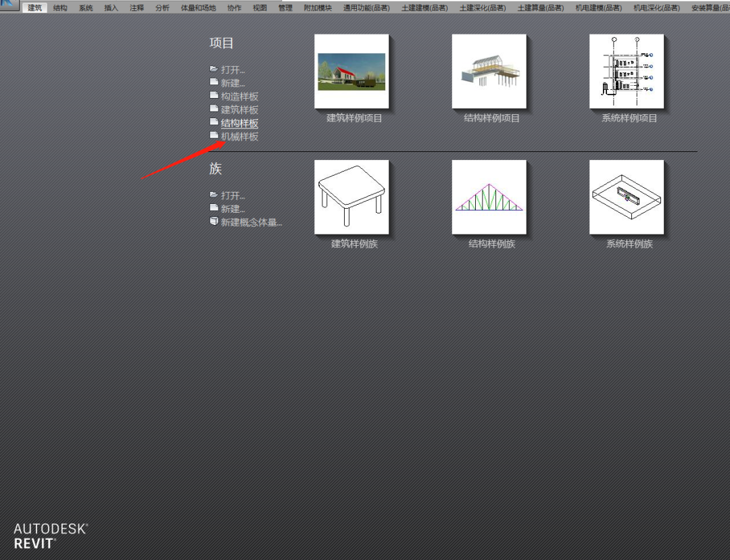This screenshot has height=560, width=730.
Task: Click 新建概念体量 link under 族
Action: pyautogui.click(x=251, y=222)
